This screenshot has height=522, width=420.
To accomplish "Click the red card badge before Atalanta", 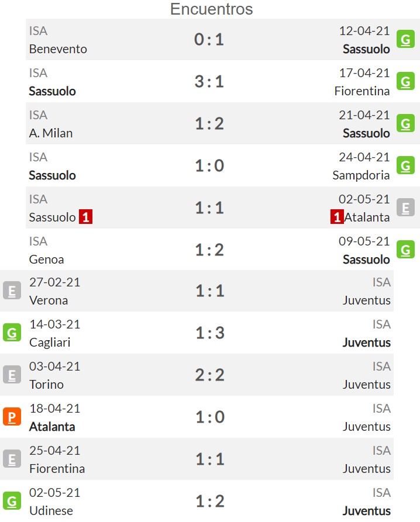I will coord(337,217).
